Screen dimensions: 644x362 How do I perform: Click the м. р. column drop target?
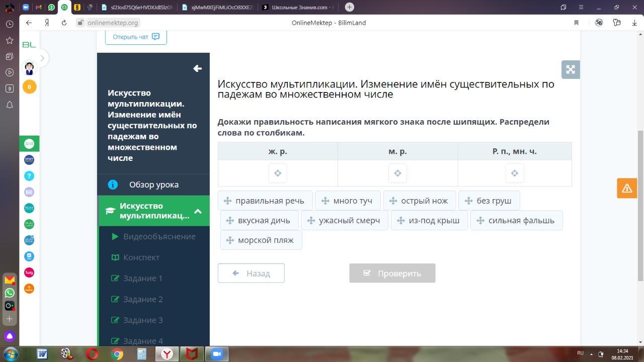point(397,173)
